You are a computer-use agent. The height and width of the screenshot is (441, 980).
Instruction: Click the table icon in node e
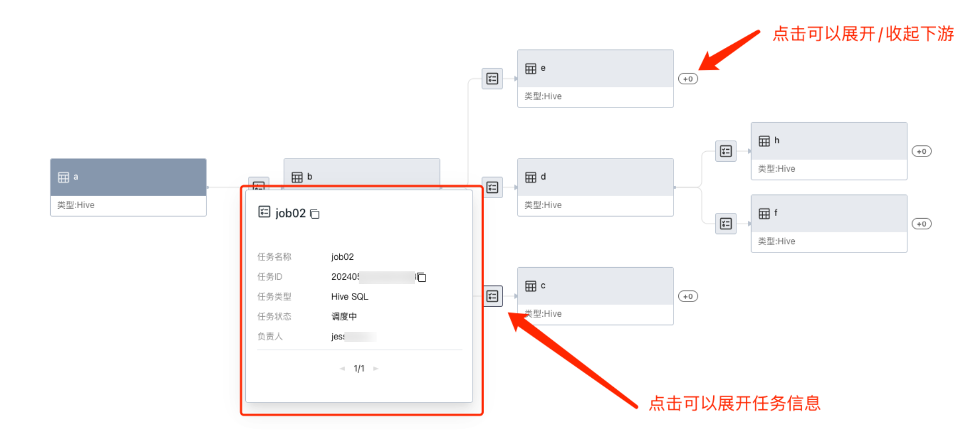tap(531, 68)
